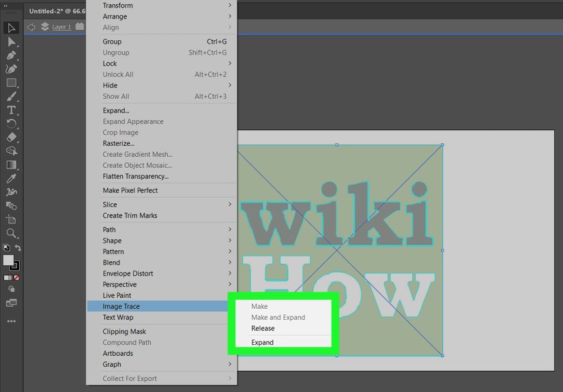Click Default Fill and Stroke icon
This screenshot has height=392, width=563.
tap(6, 247)
